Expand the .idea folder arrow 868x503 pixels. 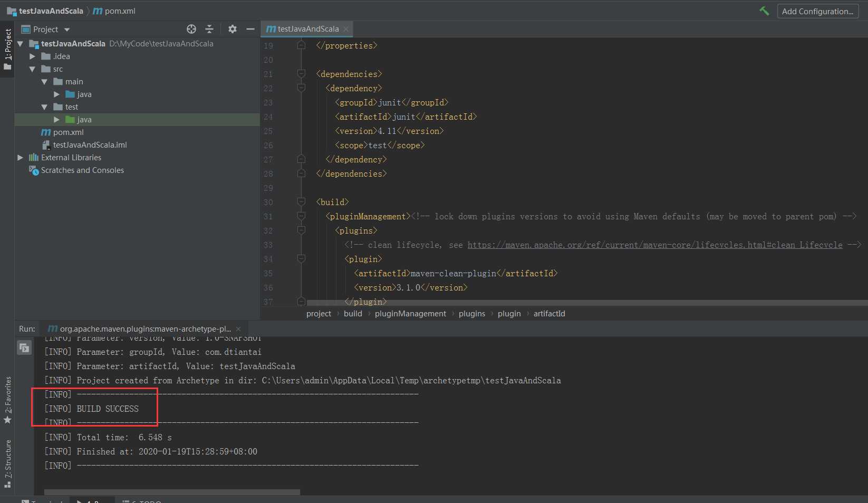tap(32, 56)
